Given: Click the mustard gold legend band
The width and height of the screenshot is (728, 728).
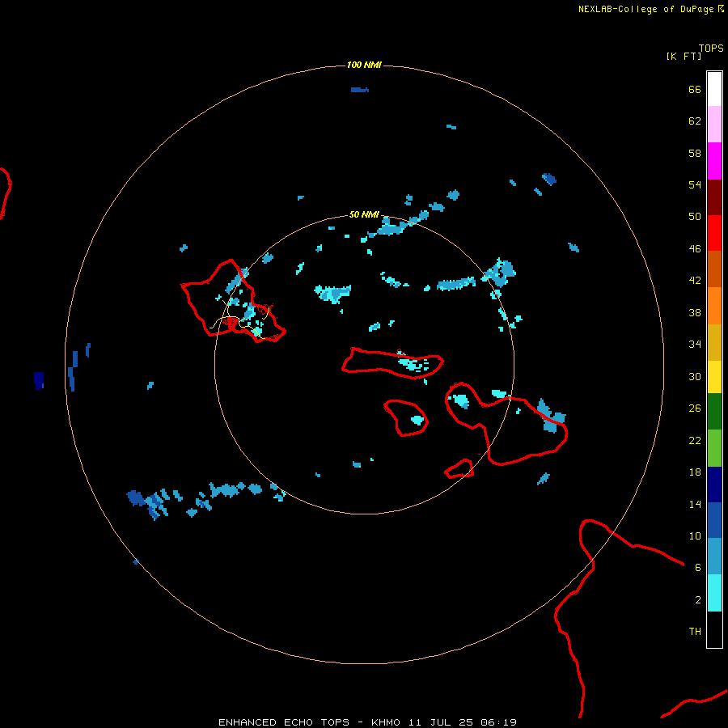Looking at the screenshot, I should pos(714,342).
